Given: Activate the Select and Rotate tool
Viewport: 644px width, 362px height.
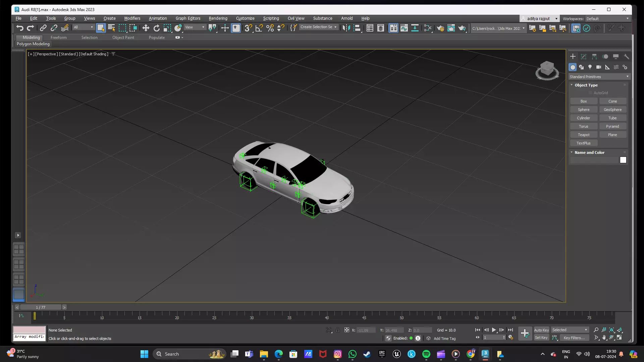Looking at the screenshot, I should pyautogui.click(x=156, y=28).
